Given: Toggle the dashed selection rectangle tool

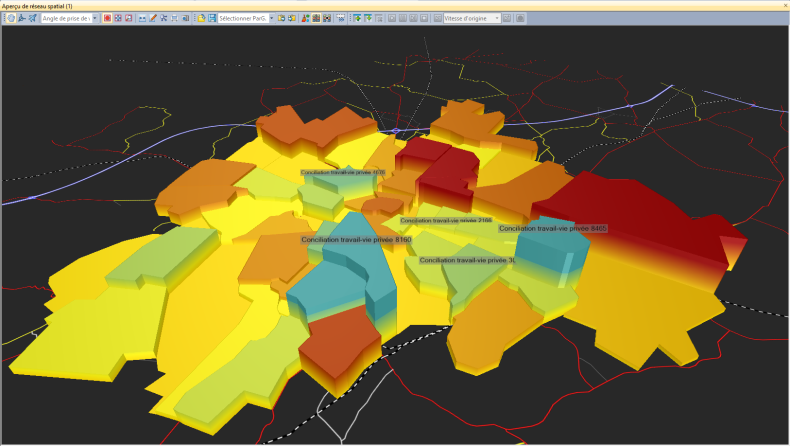Looking at the screenshot, I should tap(341, 18).
